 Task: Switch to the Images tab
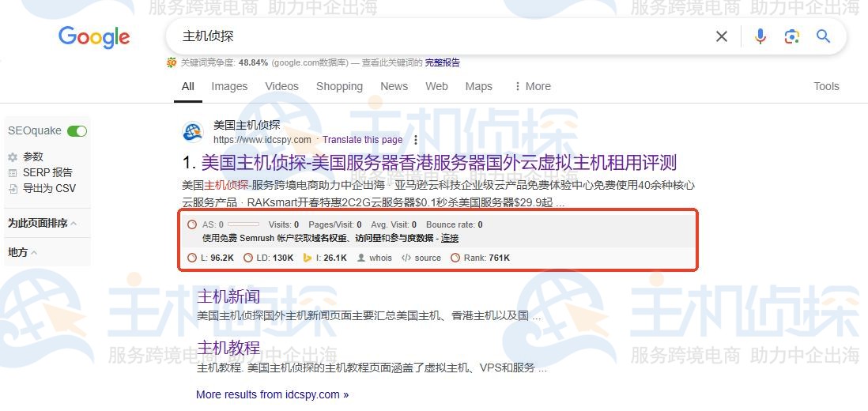[229, 86]
